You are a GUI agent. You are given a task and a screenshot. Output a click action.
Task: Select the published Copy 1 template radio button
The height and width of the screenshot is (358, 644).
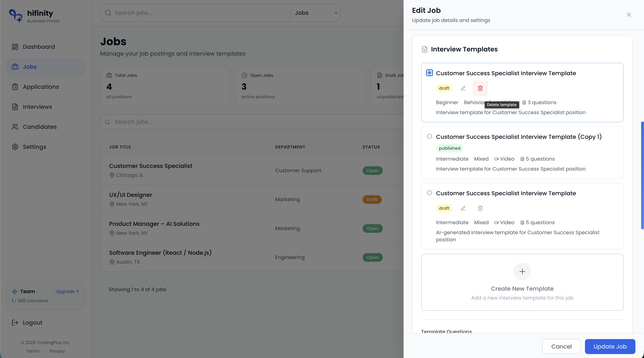(430, 136)
